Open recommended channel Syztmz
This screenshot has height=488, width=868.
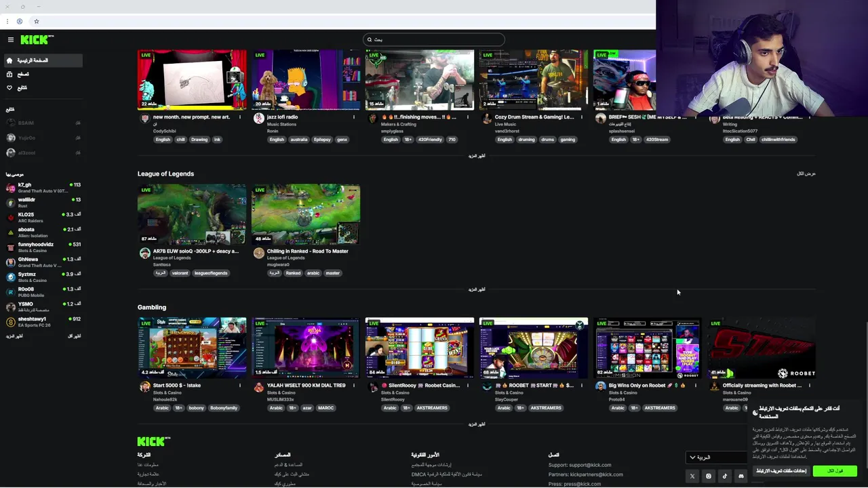point(43,277)
